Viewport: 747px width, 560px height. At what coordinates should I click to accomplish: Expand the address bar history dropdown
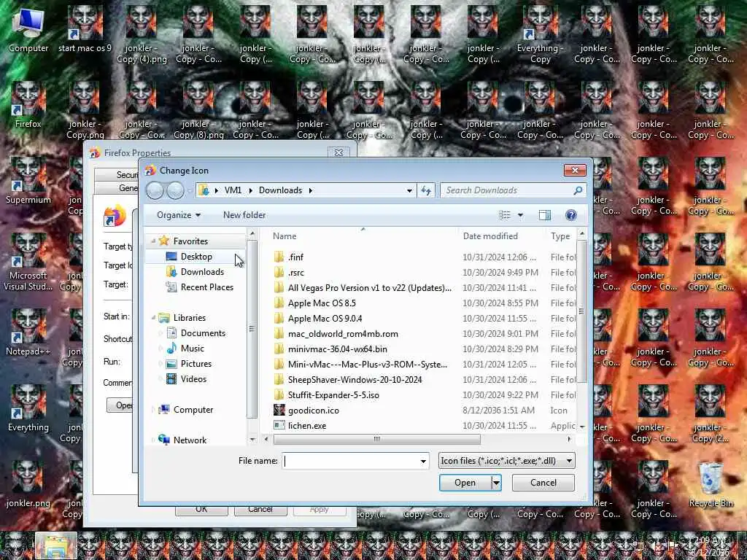coord(409,190)
